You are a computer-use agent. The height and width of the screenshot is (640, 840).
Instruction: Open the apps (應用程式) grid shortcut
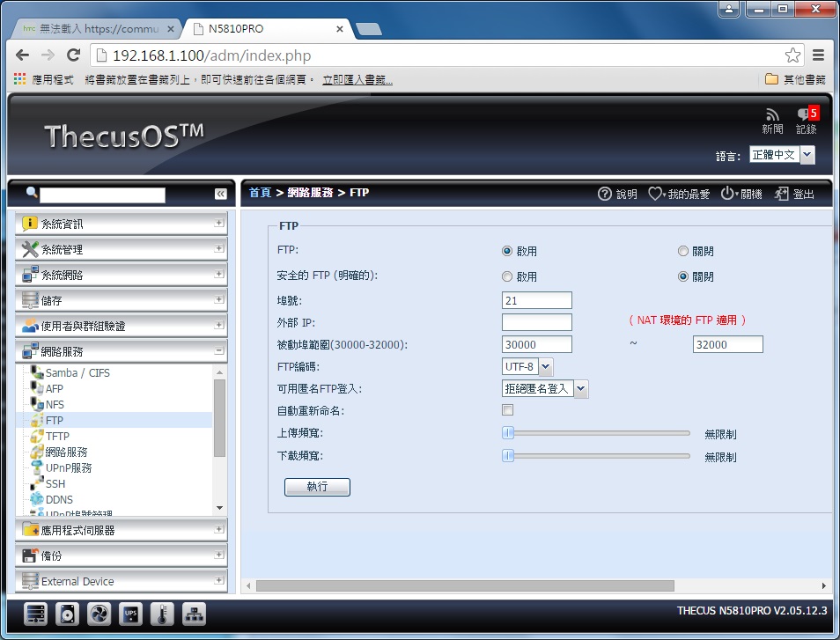pyautogui.click(x=43, y=80)
